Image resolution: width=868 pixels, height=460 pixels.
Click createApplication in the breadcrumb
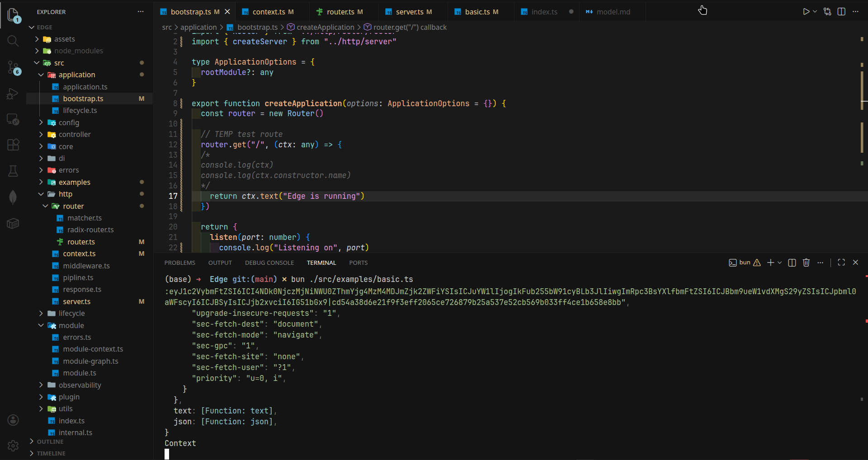click(x=325, y=27)
